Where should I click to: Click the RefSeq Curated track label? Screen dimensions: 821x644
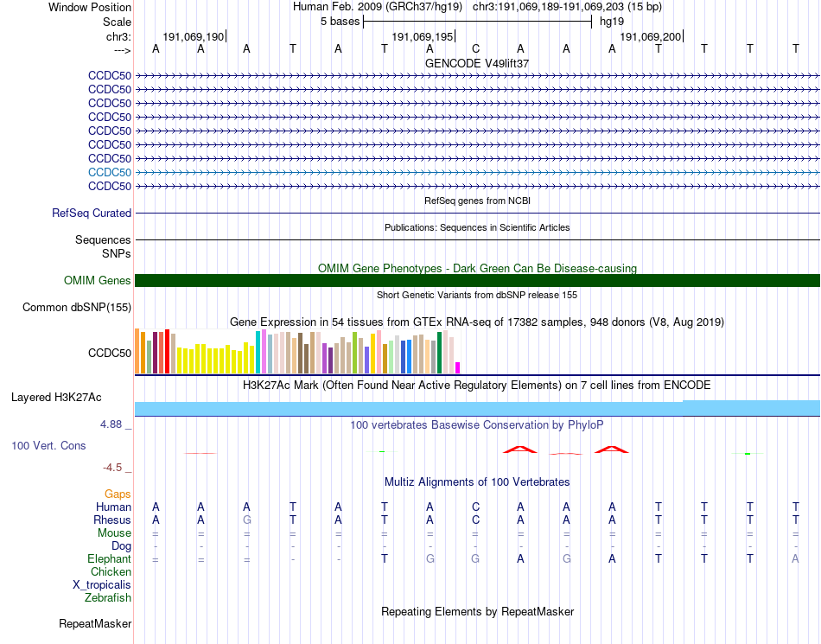[x=91, y=214]
